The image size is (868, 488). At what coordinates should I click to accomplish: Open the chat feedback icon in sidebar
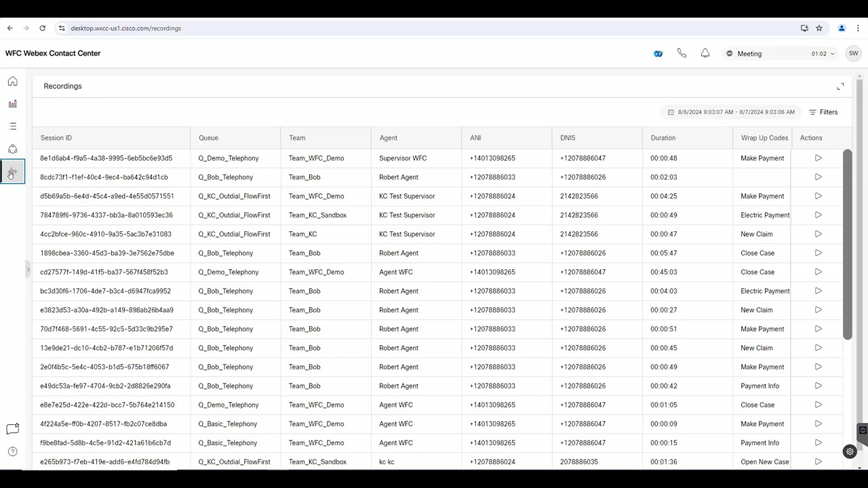(12, 429)
